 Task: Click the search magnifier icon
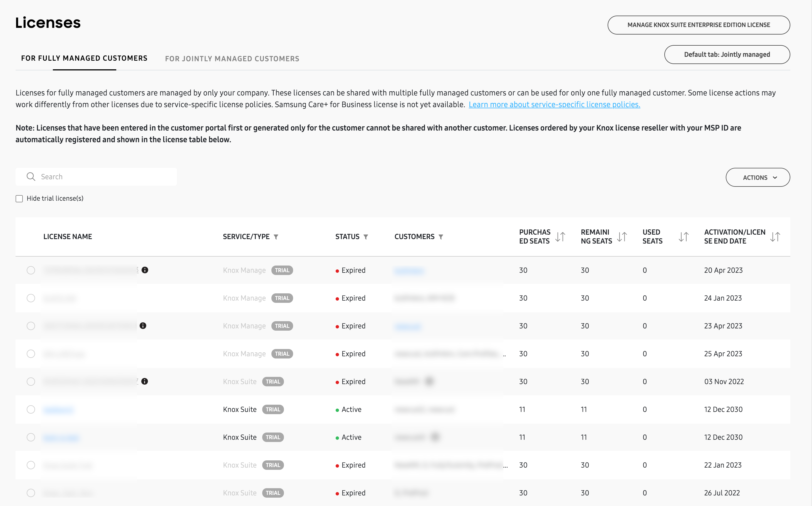(31, 177)
